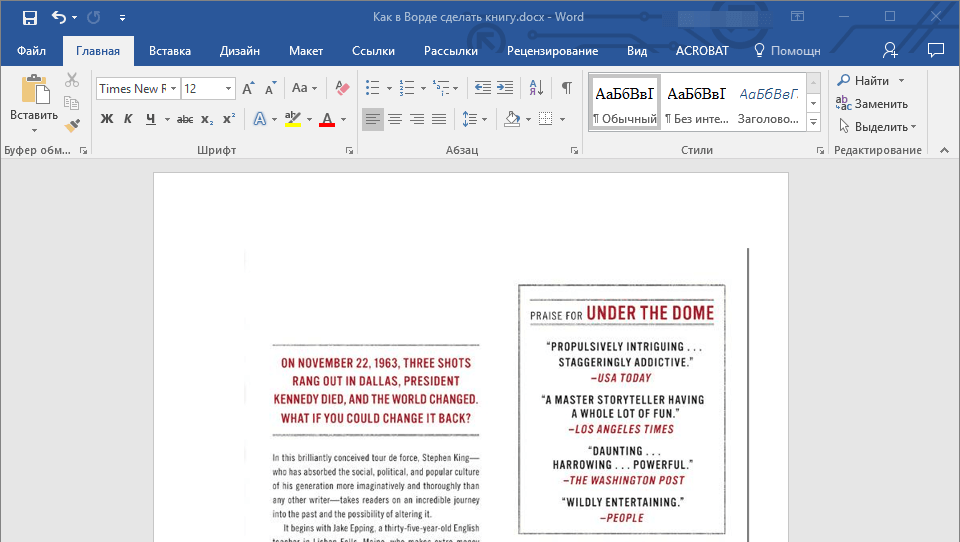Screen dimensions: 960x542
Task: Open the Вставка tab
Action: coord(170,51)
